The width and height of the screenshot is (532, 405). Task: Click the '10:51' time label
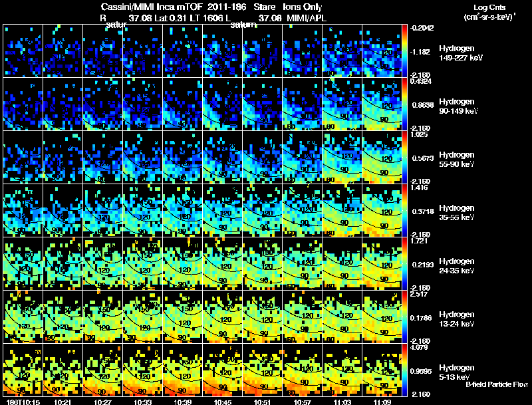[x=263, y=402]
